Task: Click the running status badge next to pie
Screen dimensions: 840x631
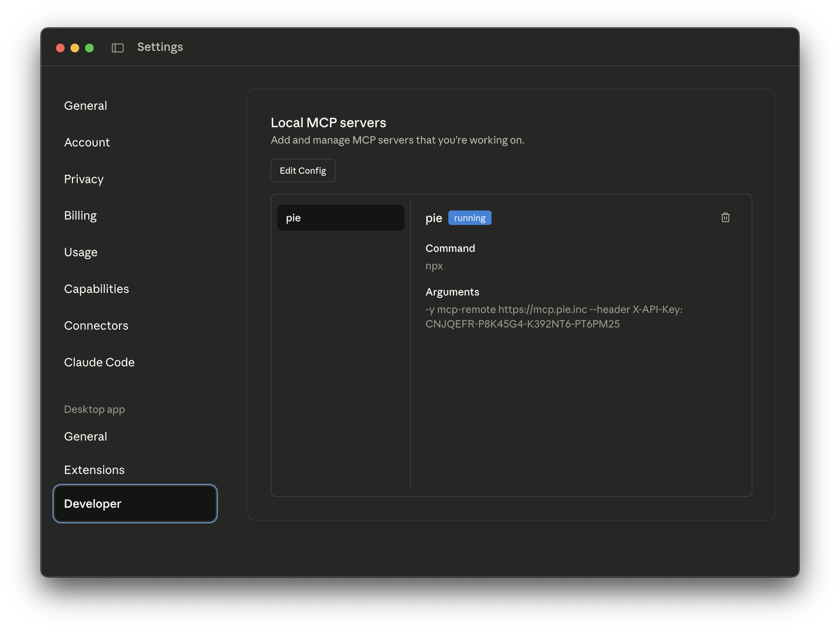Action: [470, 218]
